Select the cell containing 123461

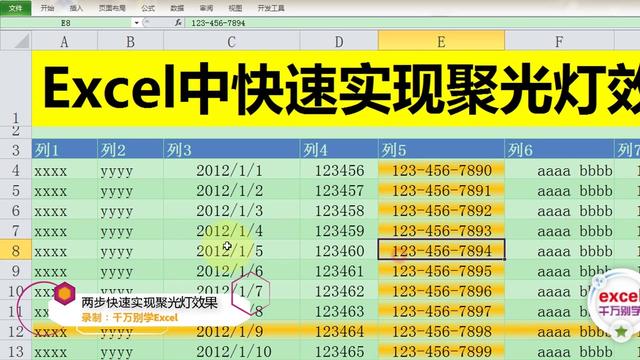tap(339, 270)
